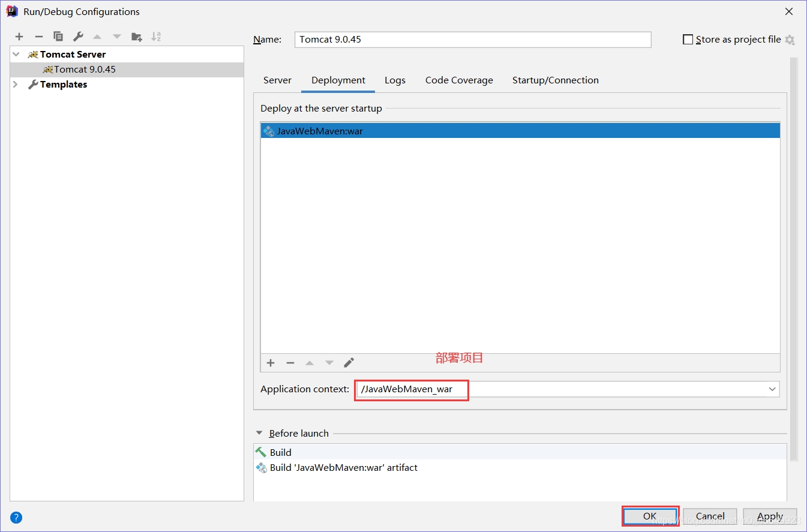This screenshot has width=807, height=532.
Task: Select JavaWebMaven:war in the deploy list
Action: [x=520, y=131]
